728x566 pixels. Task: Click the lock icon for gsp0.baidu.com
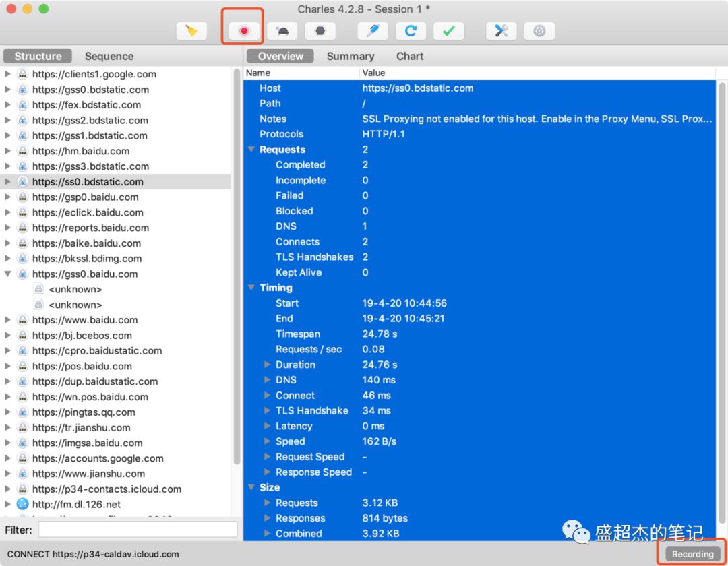[x=22, y=197]
